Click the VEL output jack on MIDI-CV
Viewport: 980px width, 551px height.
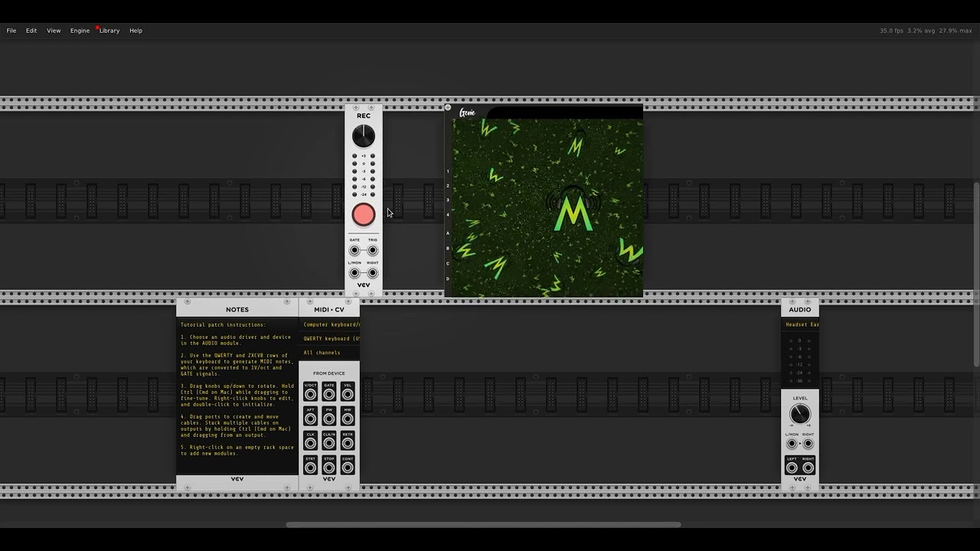pyautogui.click(x=348, y=394)
